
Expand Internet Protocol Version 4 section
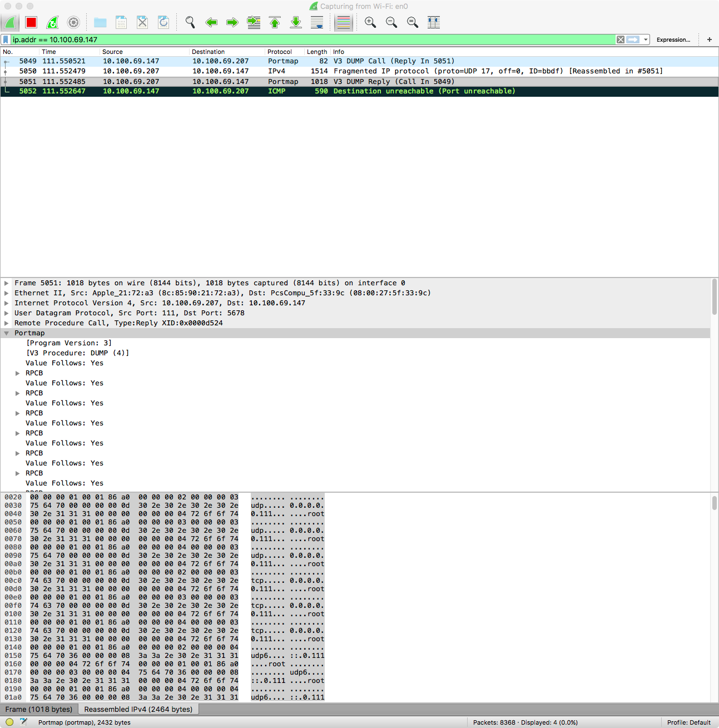point(7,303)
